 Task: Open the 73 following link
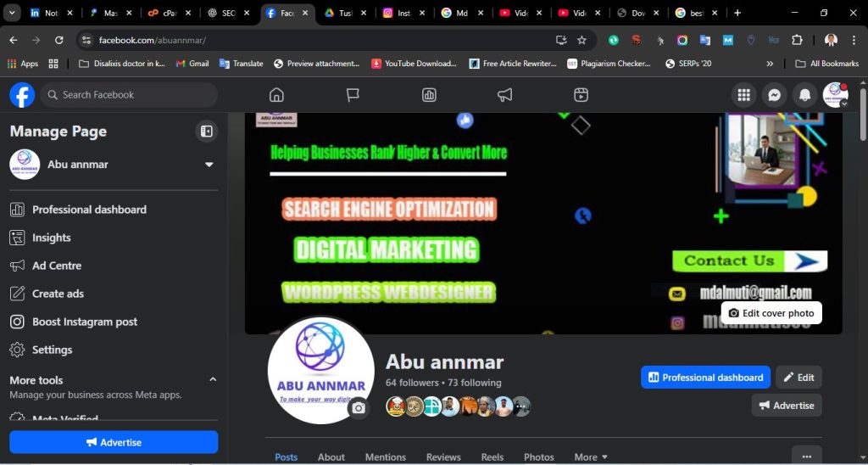[475, 383]
